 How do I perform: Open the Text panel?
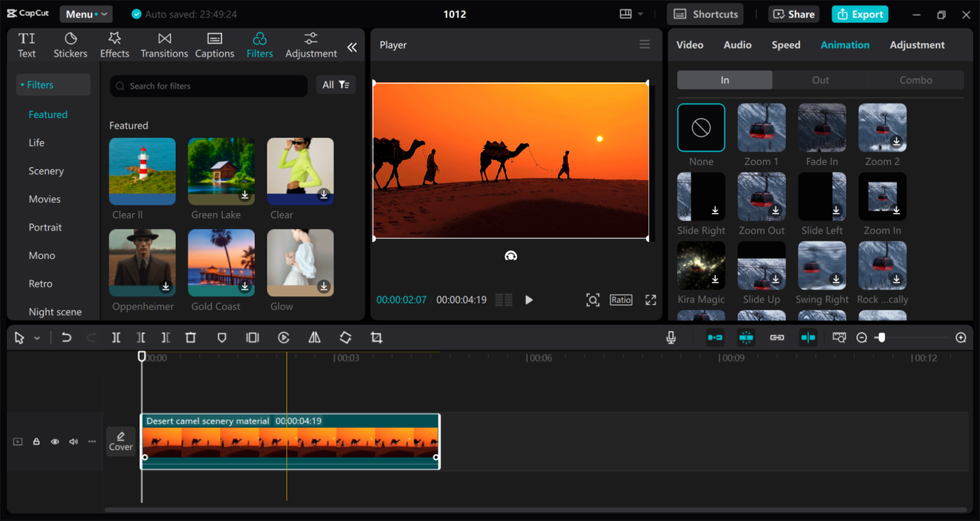click(27, 45)
